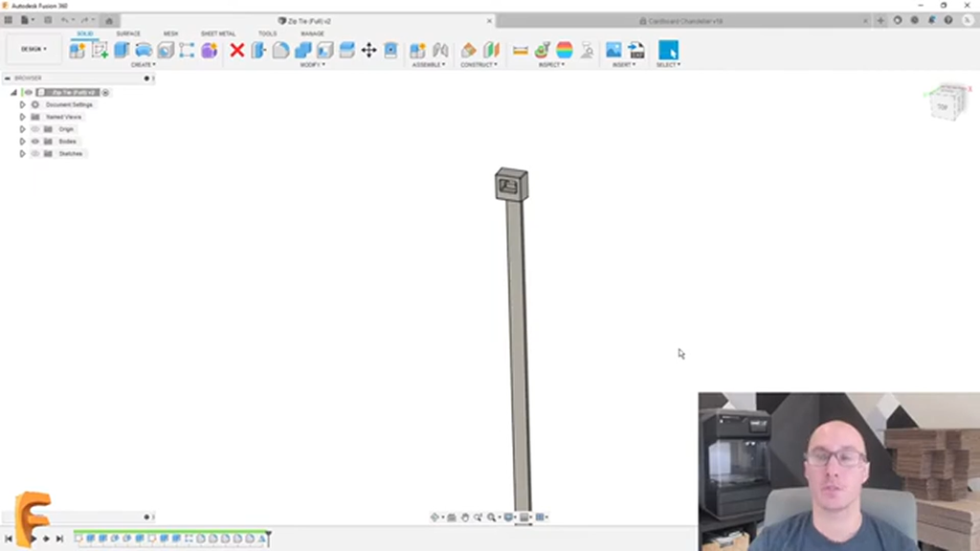This screenshot has width=980, height=551.
Task: Switch to the Sheet Metal tab
Action: coord(217,33)
